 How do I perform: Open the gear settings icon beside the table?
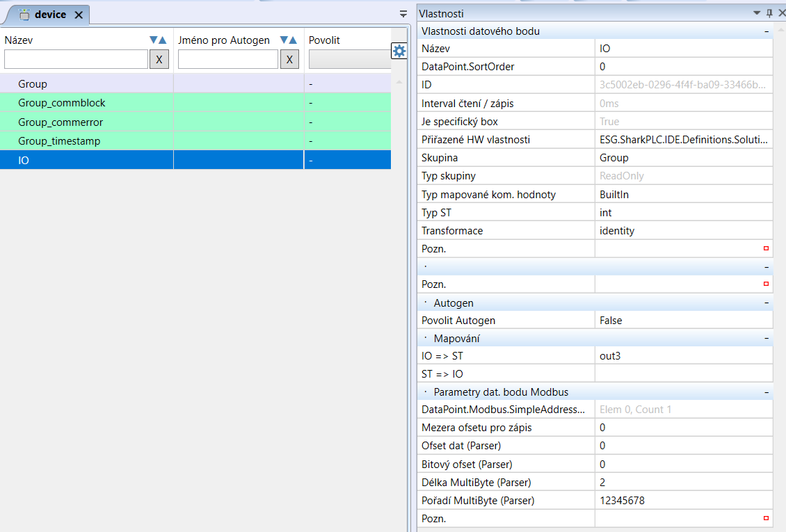(x=399, y=51)
